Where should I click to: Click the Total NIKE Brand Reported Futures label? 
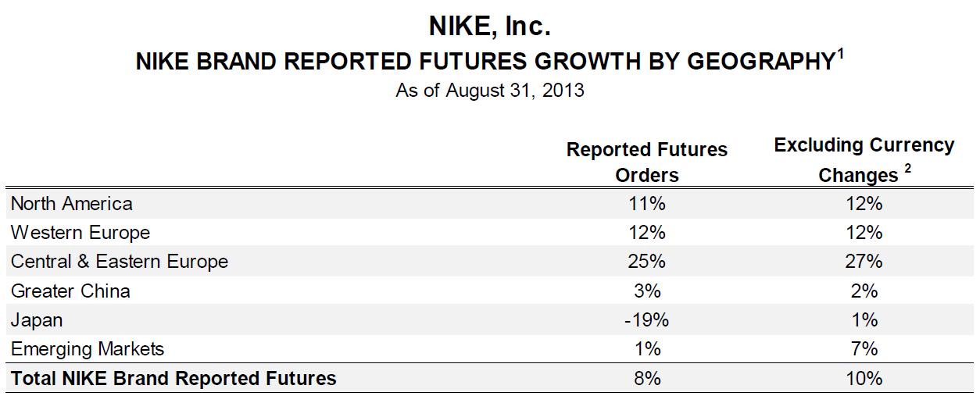pos(173,379)
